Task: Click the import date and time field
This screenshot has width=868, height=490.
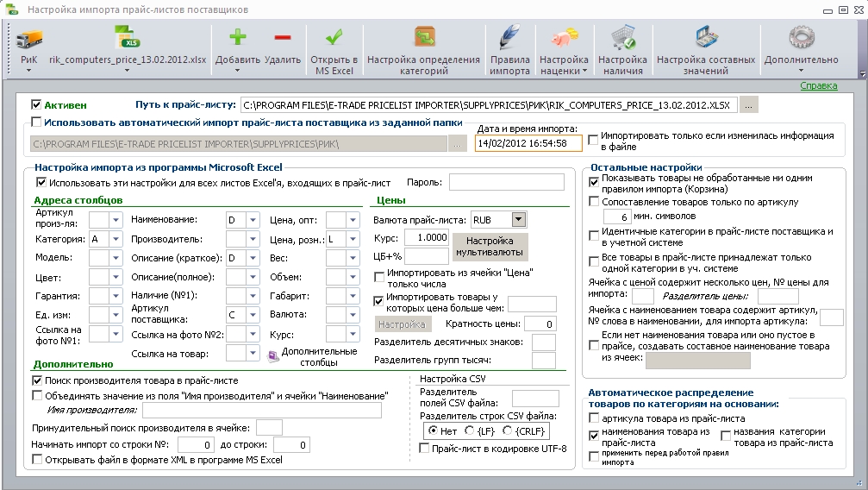Action: point(528,143)
